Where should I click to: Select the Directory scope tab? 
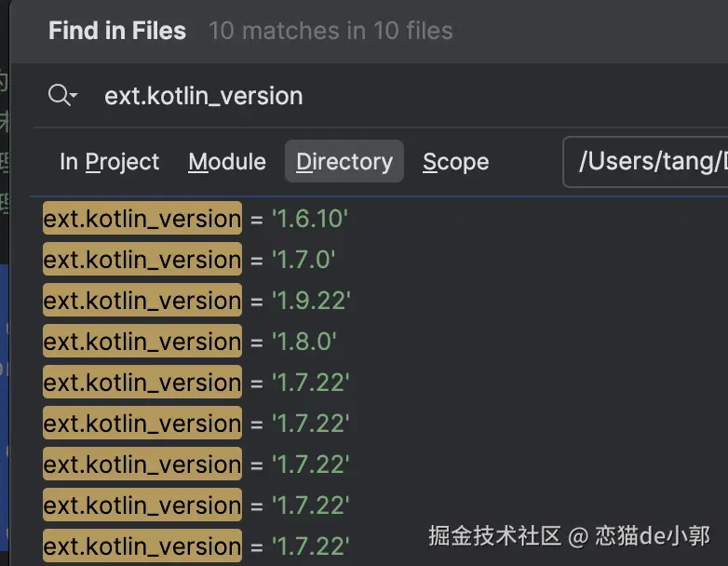click(x=344, y=162)
